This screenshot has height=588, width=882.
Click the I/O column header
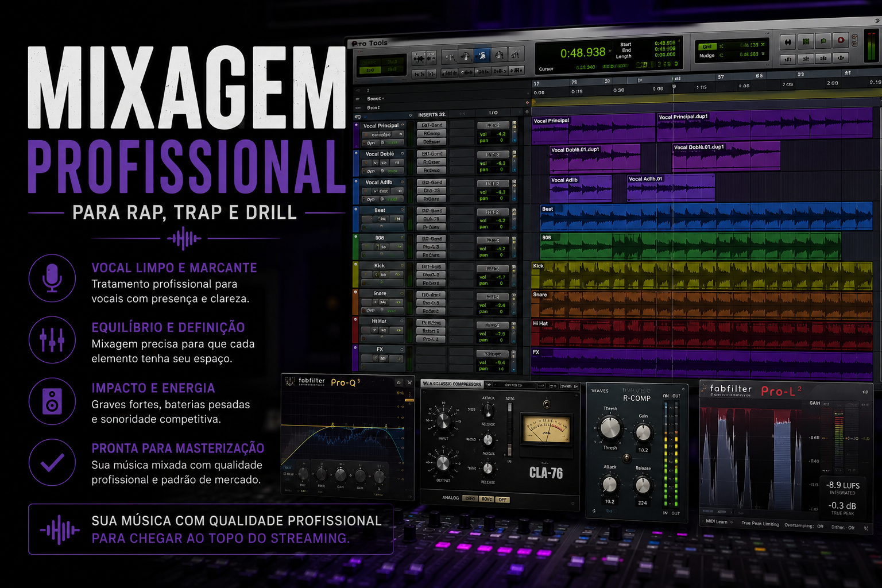coord(493,113)
